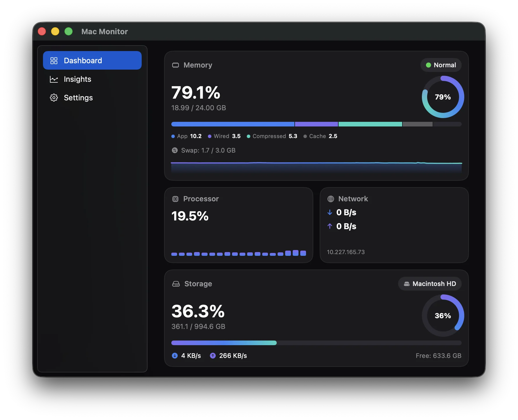The height and width of the screenshot is (420, 518).
Task: Click the 18.99 / 24.00 GB text
Action: pyautogui.click(x=199, y=108)
